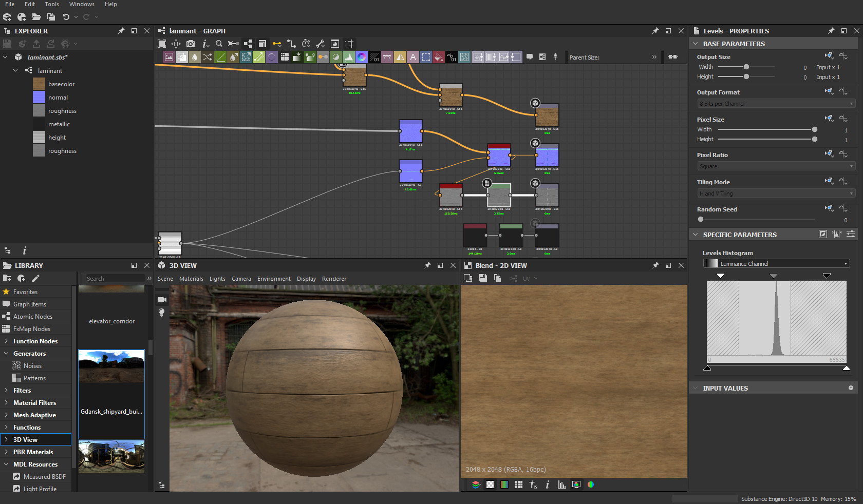Select PBR Materials in the Library sidebar
Viewport: 863px width, 504px height.
34,452
